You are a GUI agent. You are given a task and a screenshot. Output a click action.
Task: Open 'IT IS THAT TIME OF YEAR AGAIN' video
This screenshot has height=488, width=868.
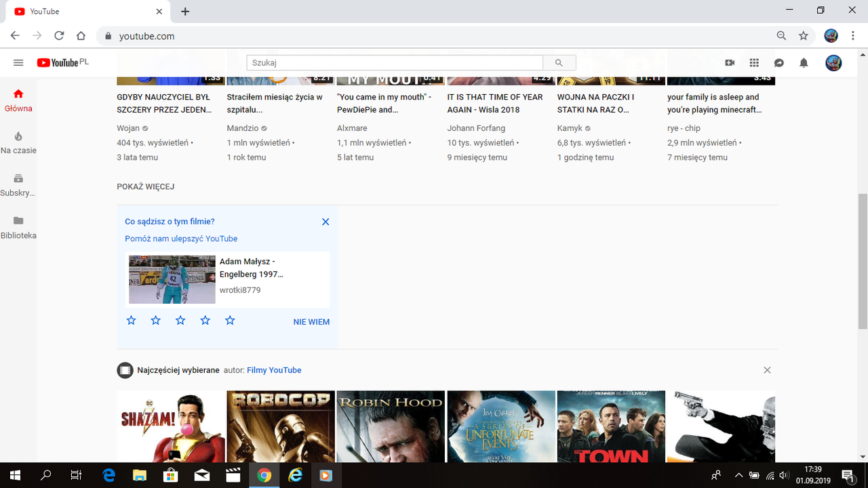tap(495, 103)
